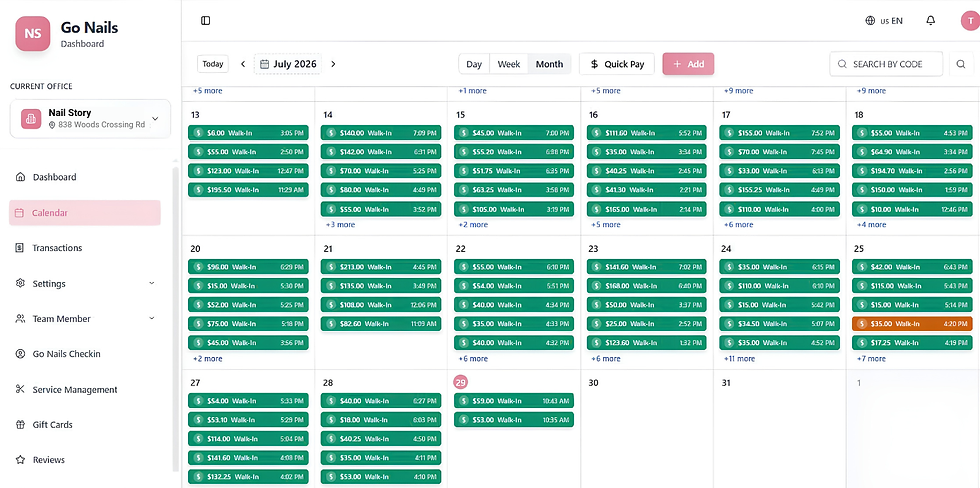Click dollar icon on $195.50 Walk-In
The width and height of the screenshot is (980, 488).
(198, 190)
